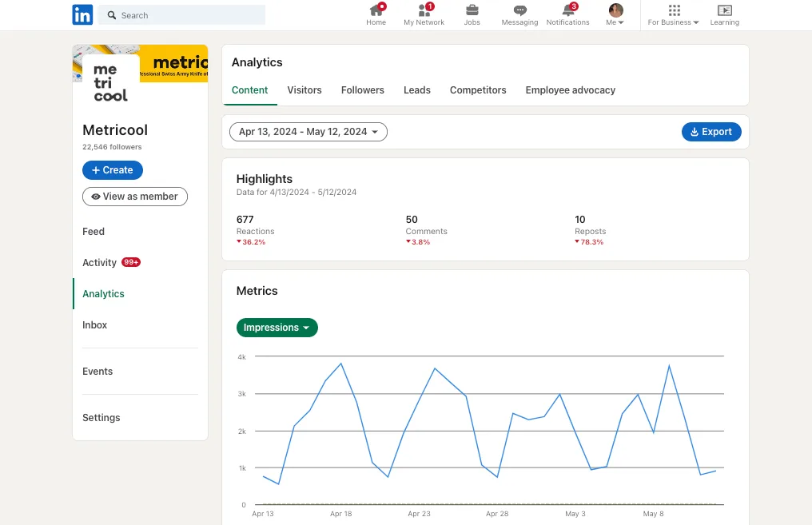Click the Metrics heading
This screenshot has width=812, height=525.
coord(257,291)
